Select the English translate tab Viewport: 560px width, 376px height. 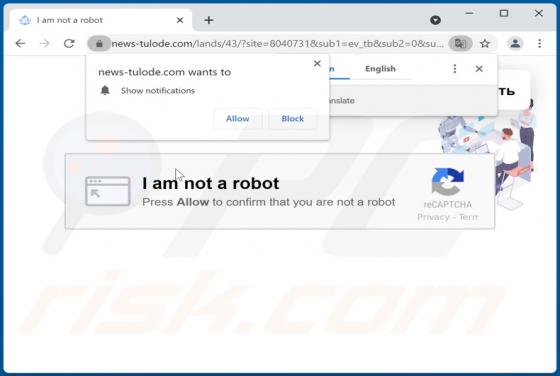(380, 69)
